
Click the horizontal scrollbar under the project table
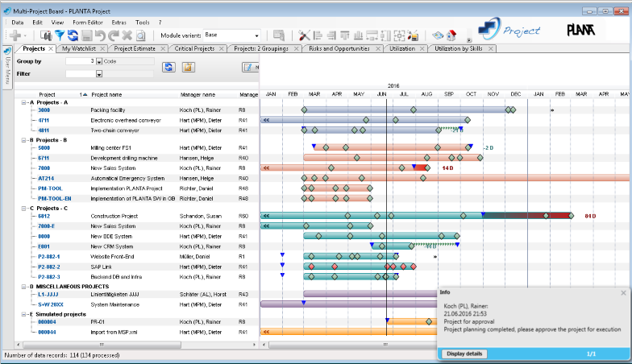(x=102, y=345)
